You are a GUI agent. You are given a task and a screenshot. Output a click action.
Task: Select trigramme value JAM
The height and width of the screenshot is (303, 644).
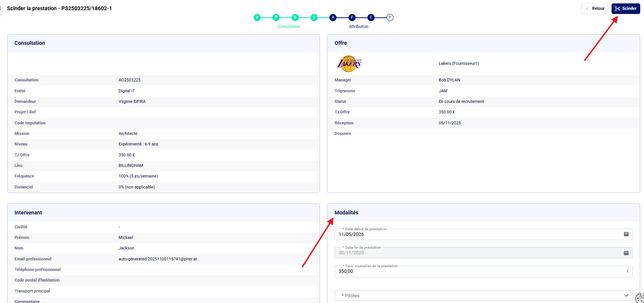[443, 91]
